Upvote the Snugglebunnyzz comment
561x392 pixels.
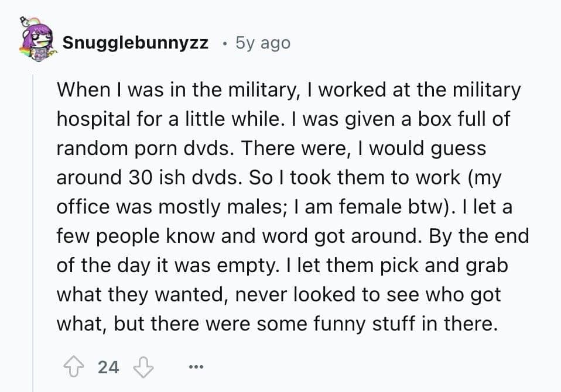coord(74,367)
